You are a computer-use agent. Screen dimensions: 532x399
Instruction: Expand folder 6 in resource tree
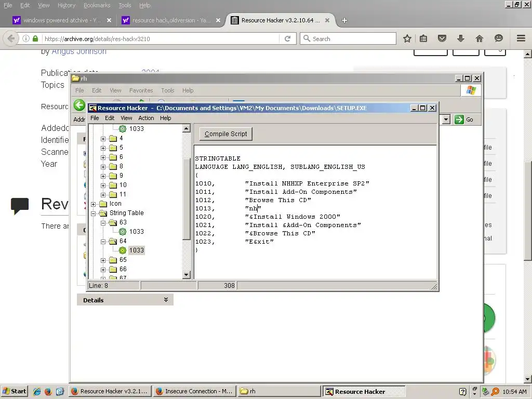103,157
